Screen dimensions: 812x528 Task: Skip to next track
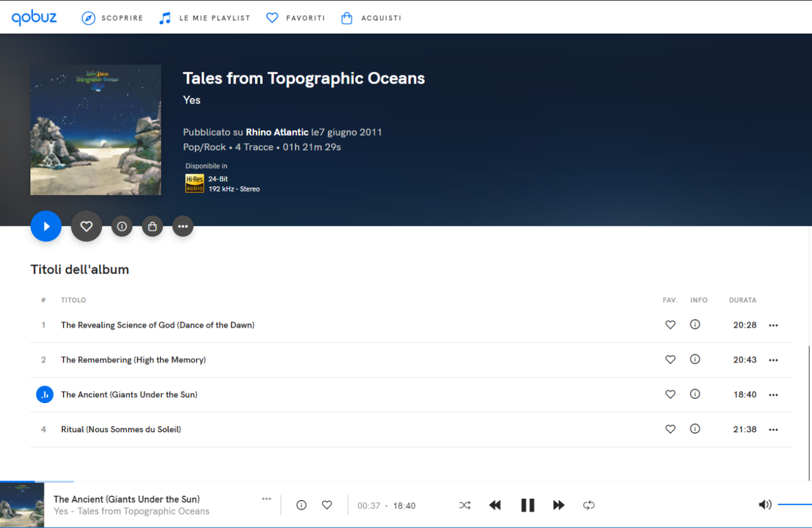click(558, 505)
